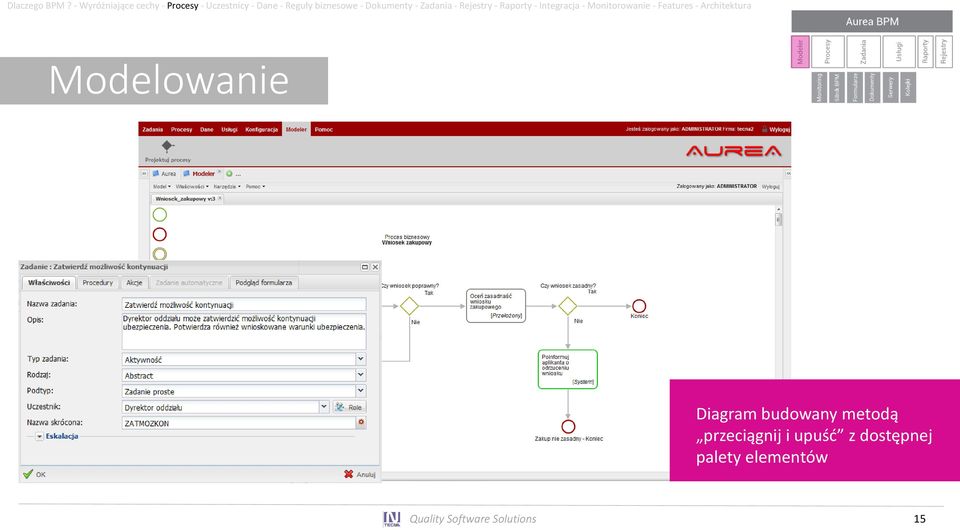
Task: Open Usługi in the red menu bar
Action: pyautogui.click(x=230, y=129)
